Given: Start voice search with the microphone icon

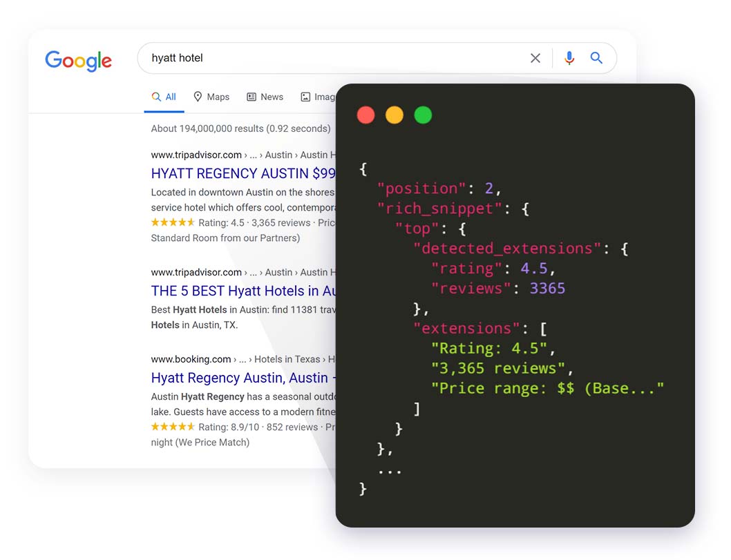Looking at the screenshot, I should 569,59.
